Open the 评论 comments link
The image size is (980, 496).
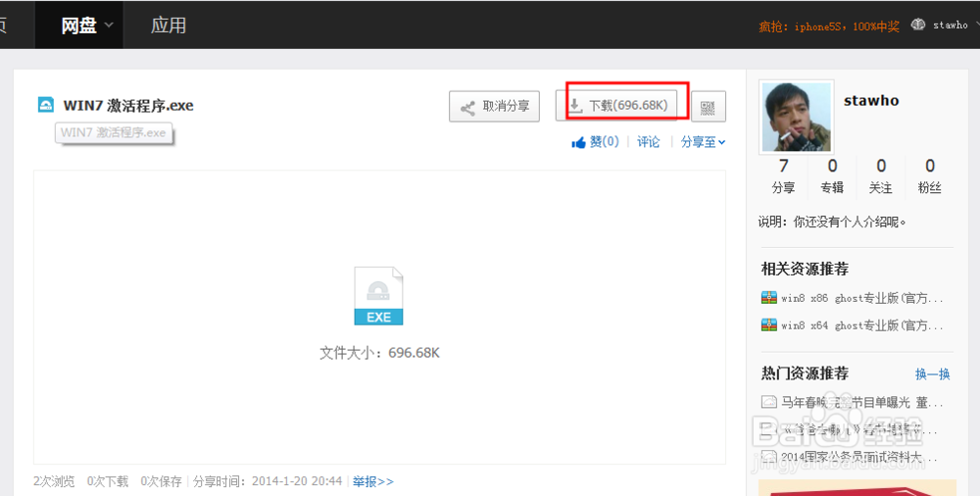coord(648,142)
